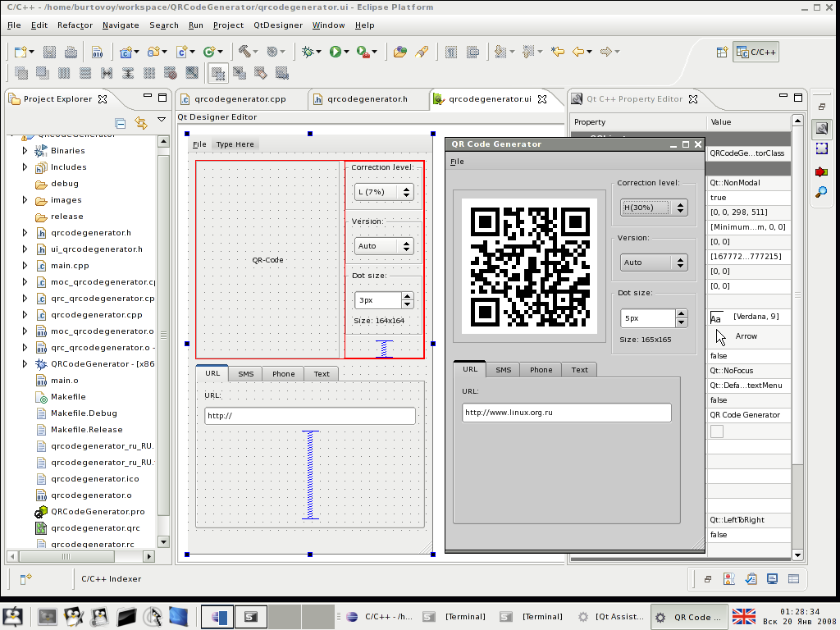Open Project Explorer view menu triangle
The height and width of the screenshot is (630, 840).
(x=162, y=120)
